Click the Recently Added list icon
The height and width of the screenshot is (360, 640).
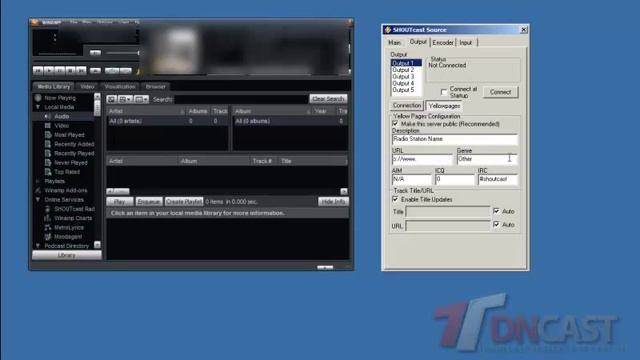point(48,144)
